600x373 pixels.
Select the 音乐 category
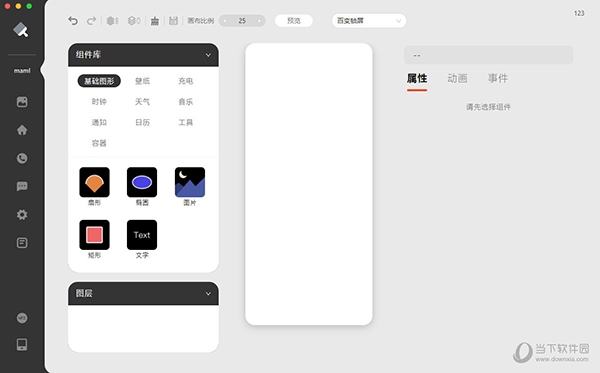pos(186,102)
